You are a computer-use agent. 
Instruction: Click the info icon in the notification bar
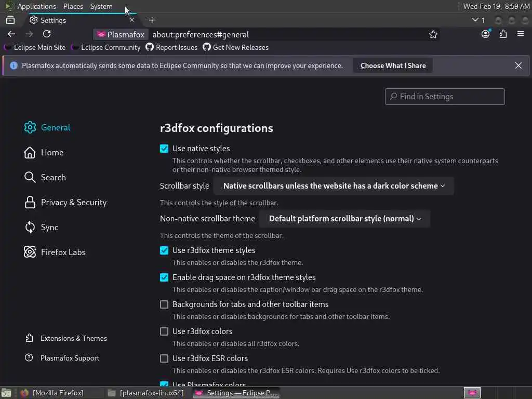(14, 65)
